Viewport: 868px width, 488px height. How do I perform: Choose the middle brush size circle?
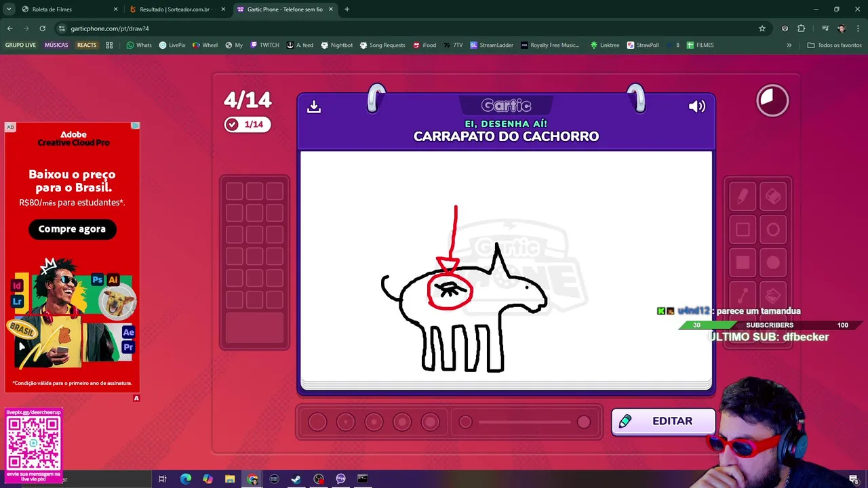tap(374, 422)
